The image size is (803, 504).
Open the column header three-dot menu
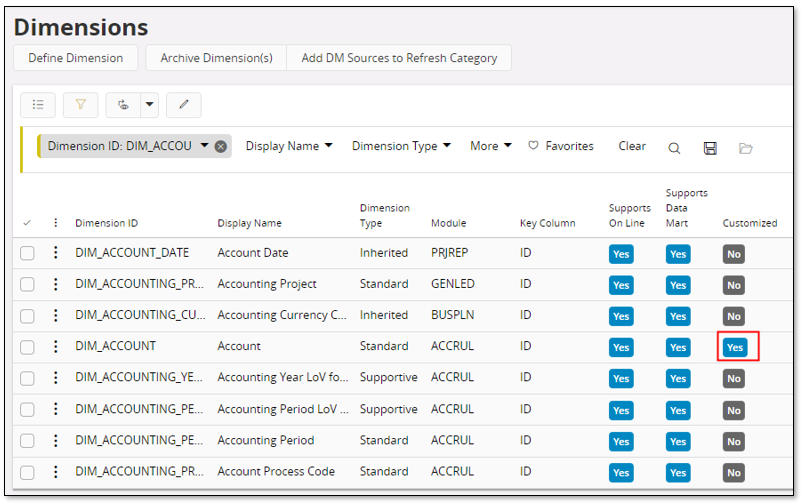coord(55,223)
